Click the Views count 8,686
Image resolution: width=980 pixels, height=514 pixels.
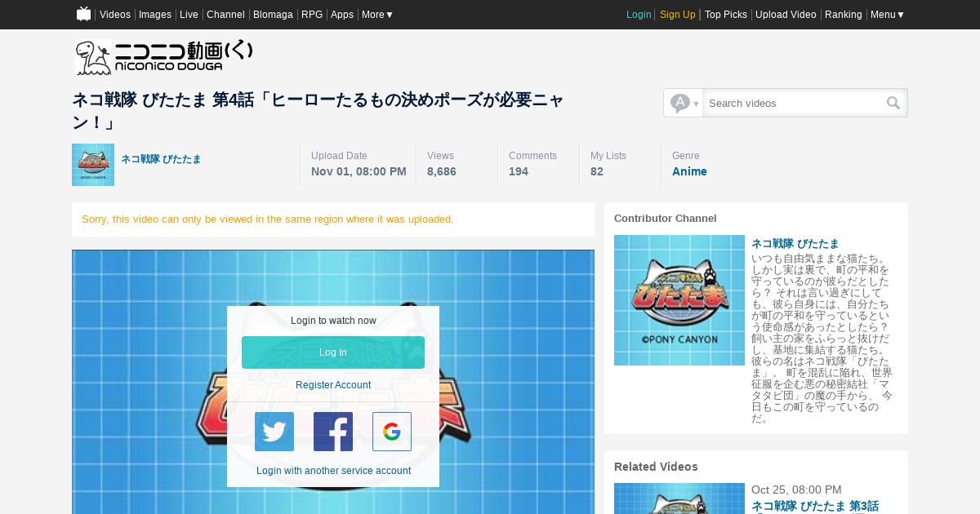[442, 171]
